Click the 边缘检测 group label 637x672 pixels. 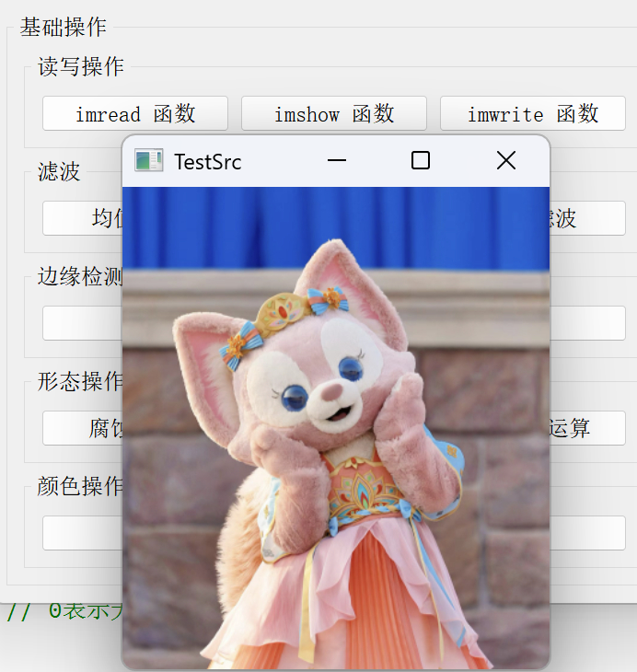click(x=80, y=276)
